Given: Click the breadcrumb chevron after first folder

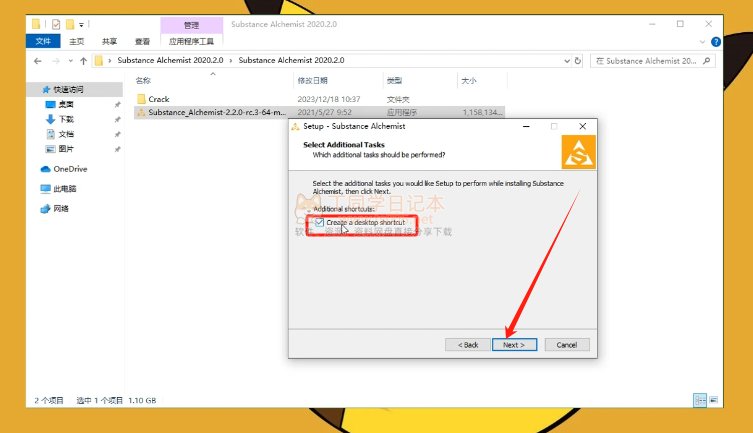Looking at the screenshot, I should 231,61.
